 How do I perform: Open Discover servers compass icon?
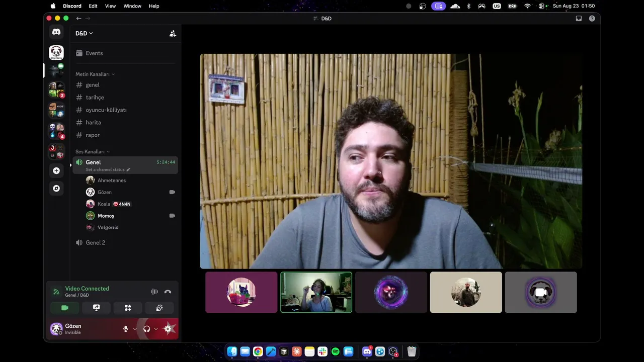[56, 188]
